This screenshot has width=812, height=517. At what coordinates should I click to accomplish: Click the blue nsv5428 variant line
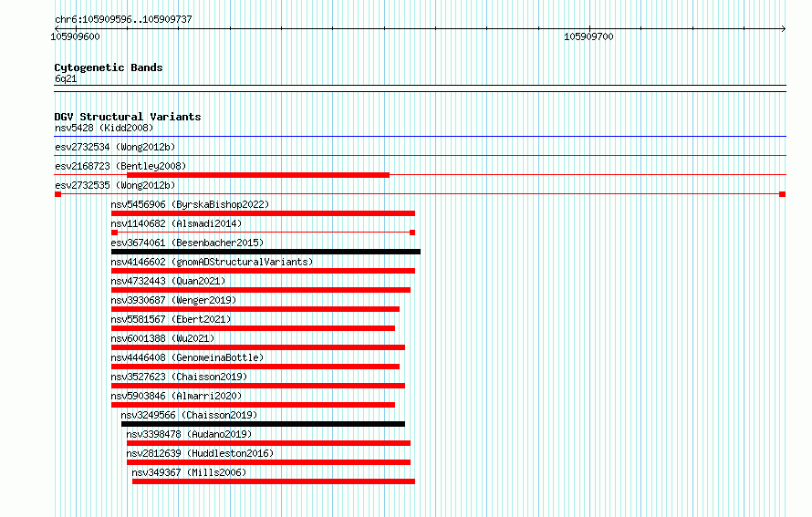tap(420, 137)
